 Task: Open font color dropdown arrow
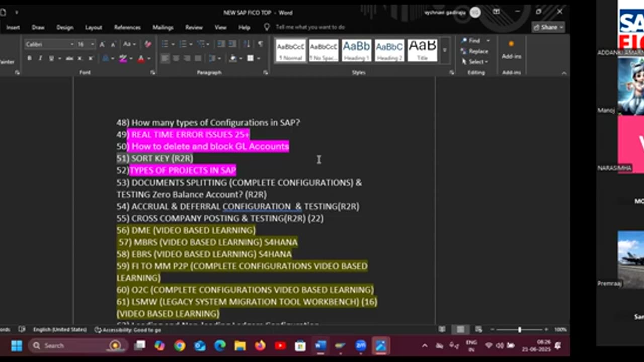(x=148, y=59)
